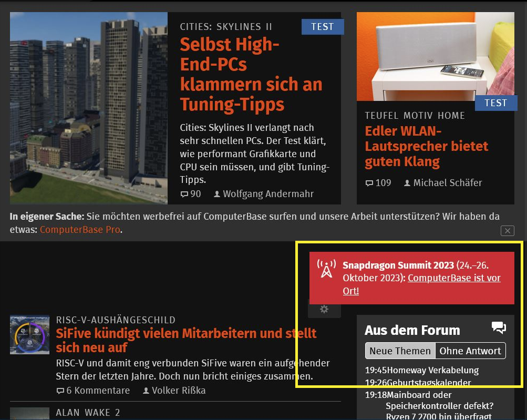Click the 'RISC-V-AUSHÄNGESCHILD' category label
527x420 pixels.
pos(116,320)
